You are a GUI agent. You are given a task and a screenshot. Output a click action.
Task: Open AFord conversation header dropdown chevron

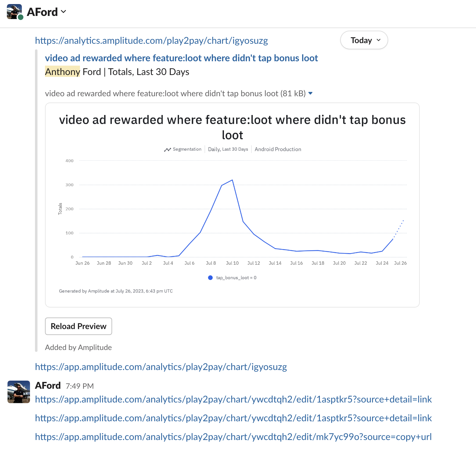click(64, 12)
